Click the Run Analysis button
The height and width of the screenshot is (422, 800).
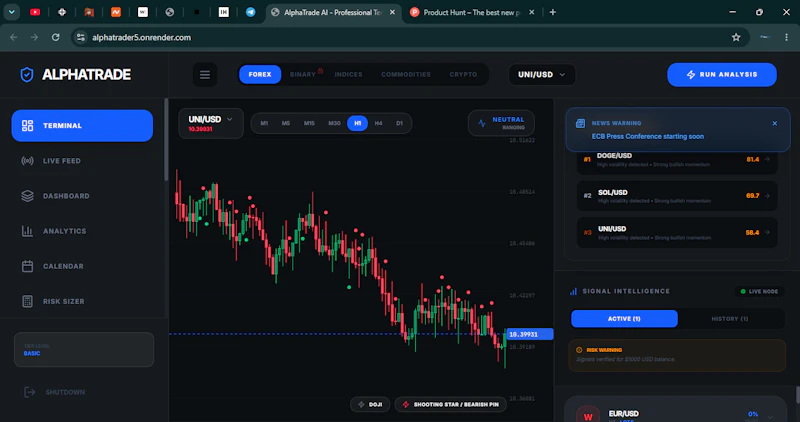[722, 75]
